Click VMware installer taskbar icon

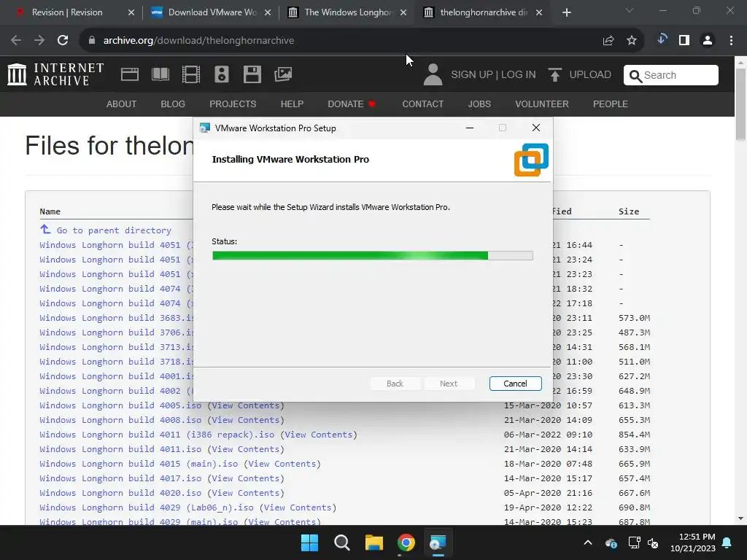point(438,542)
